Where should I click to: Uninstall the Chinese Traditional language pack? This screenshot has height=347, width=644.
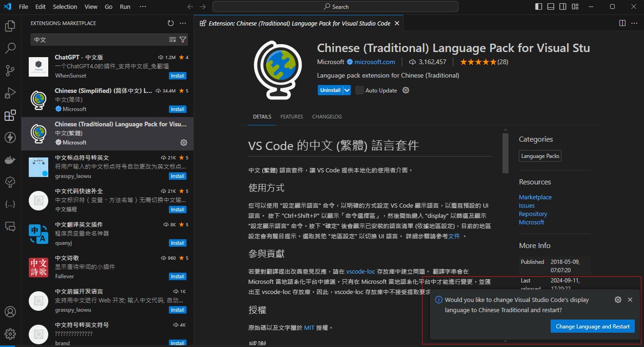coord(330,90)
